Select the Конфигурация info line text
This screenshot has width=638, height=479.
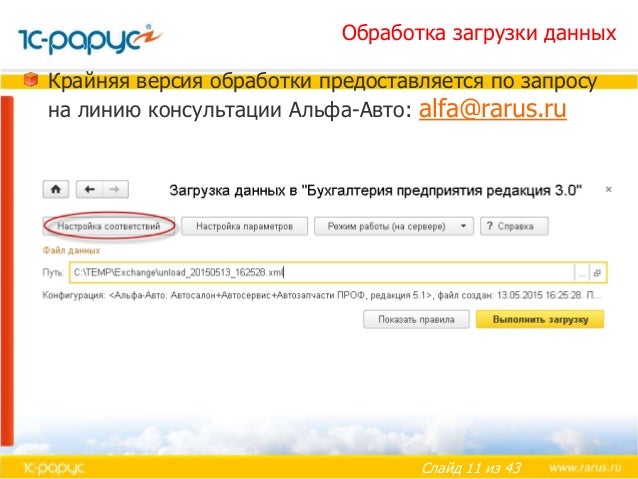[321, 295]
